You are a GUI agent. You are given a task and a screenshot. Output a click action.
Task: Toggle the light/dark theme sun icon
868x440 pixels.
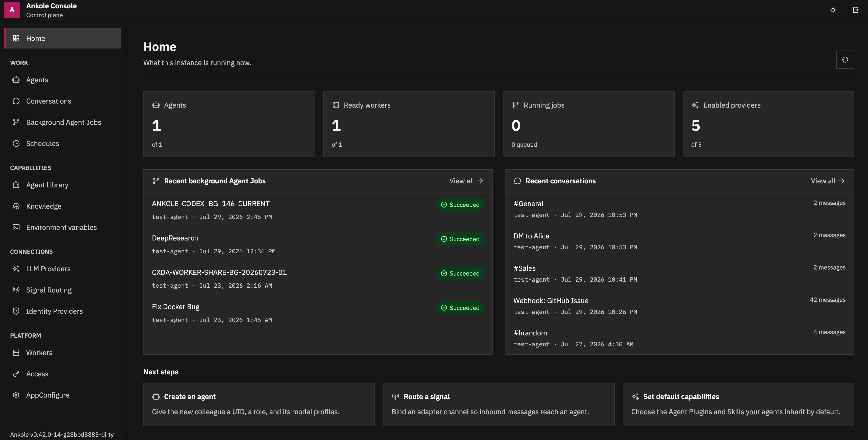[x=833, y=10]
